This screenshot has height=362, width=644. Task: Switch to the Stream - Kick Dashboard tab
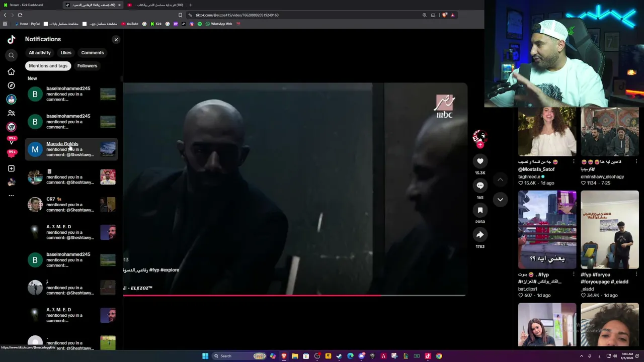pyautogui.click(x=30, y=5)
